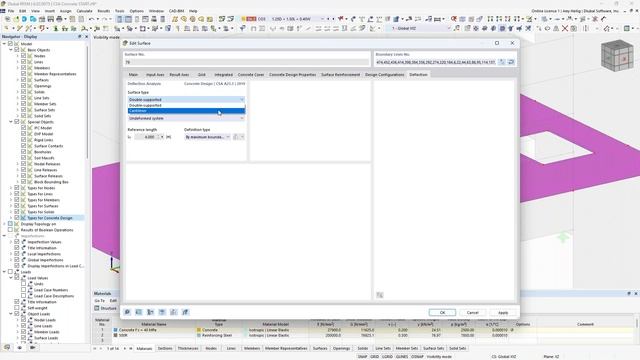Toggle the Self-weight checkbox
This screenshot has height=360, width=640.
[x=17, y=308]
